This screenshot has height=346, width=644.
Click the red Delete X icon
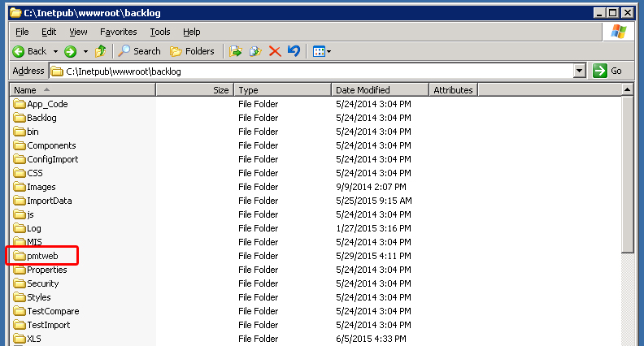[x=275, y=51]
